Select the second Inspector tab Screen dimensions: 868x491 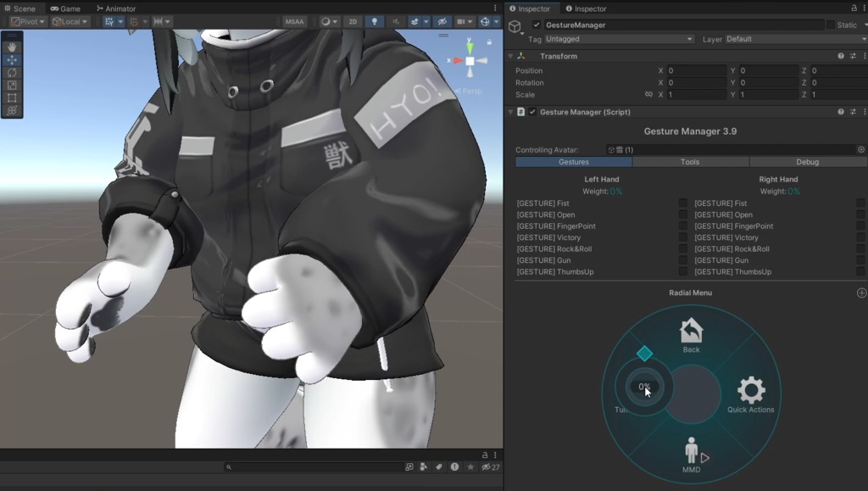586,8
